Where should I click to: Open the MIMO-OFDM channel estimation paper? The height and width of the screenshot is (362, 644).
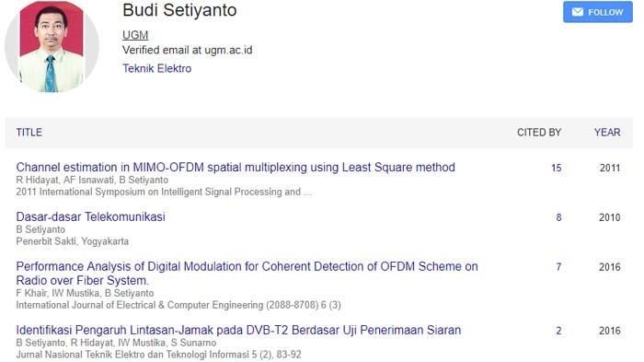(236, 168)
